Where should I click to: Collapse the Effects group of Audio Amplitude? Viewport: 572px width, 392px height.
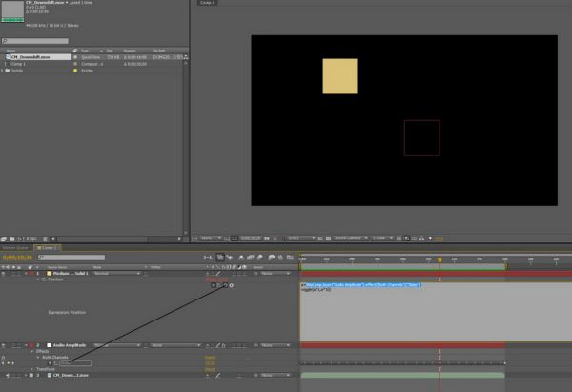point(32,352)
